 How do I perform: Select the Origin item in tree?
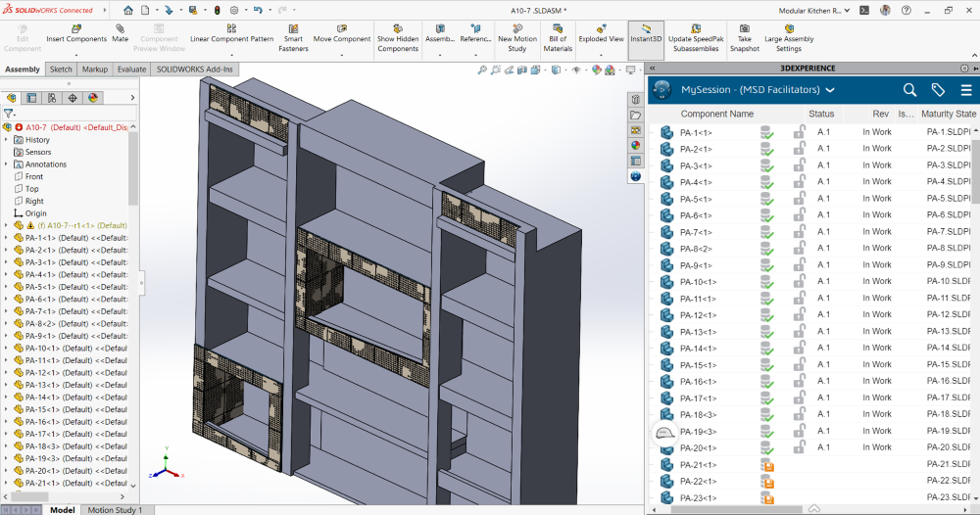tap(35, 213)
